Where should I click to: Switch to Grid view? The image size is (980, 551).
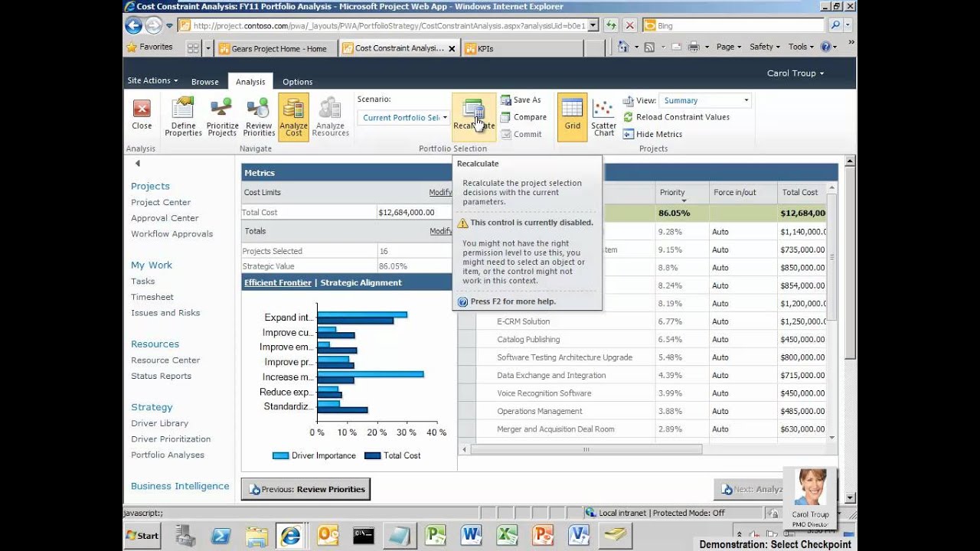pos(572,117)
